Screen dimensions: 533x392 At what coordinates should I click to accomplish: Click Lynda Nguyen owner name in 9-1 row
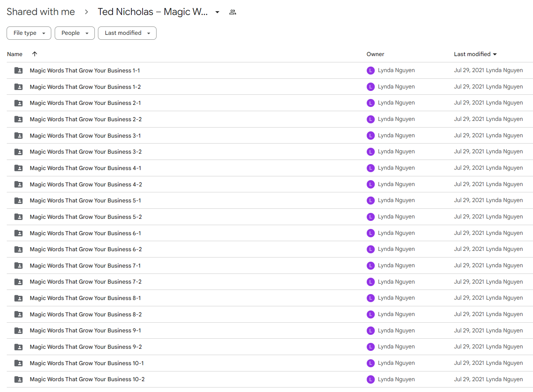396,331
